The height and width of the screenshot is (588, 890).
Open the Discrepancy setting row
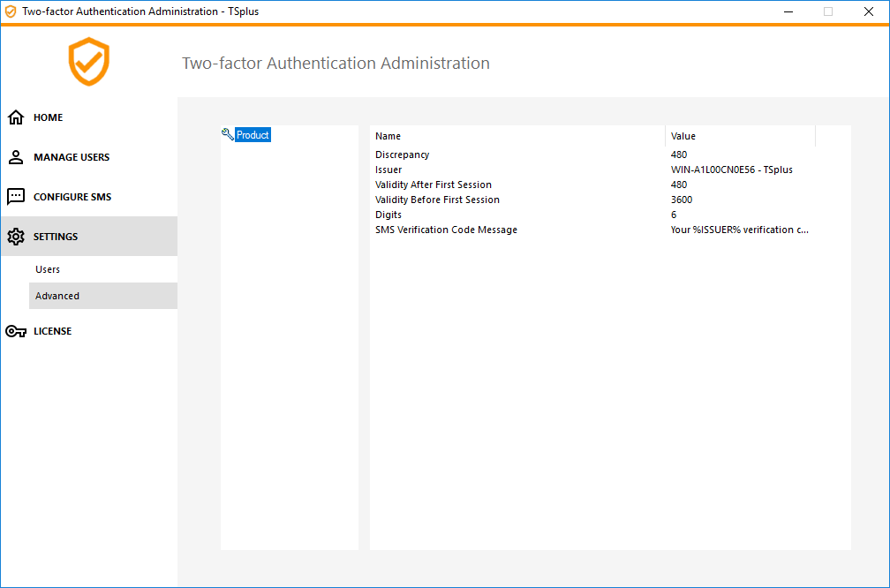(x=402, y=154)
